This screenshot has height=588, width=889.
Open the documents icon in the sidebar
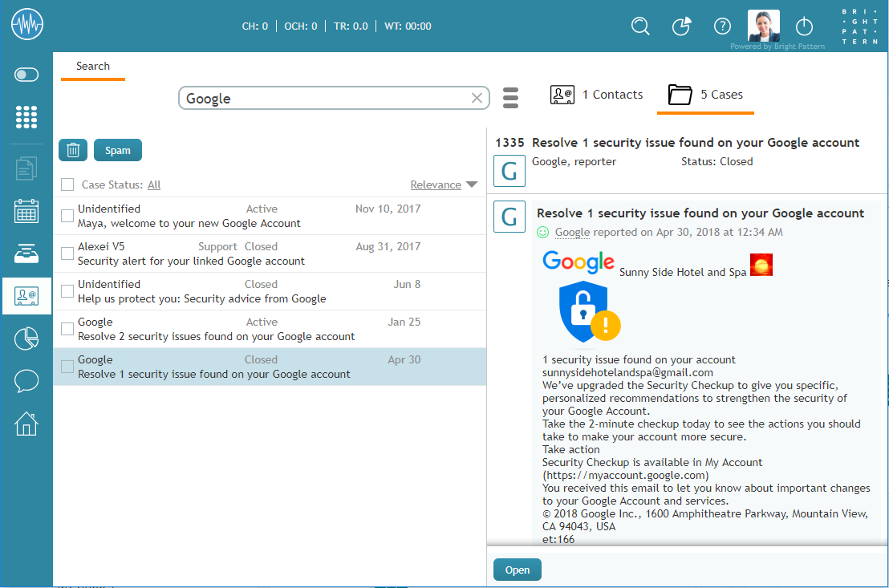coord(26,168)
